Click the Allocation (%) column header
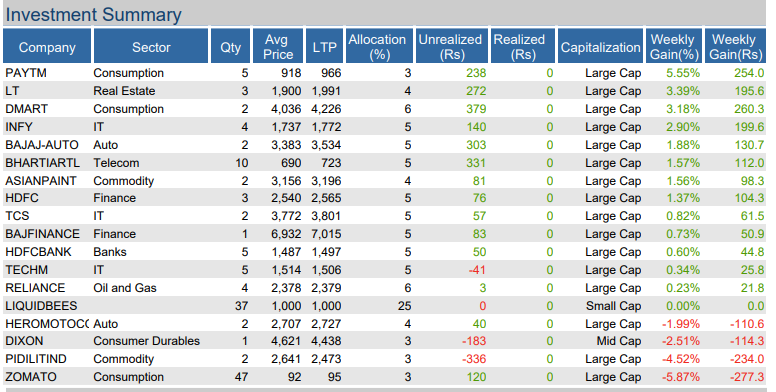This screenshot has width=776, height=392. [x=379, y=46]
